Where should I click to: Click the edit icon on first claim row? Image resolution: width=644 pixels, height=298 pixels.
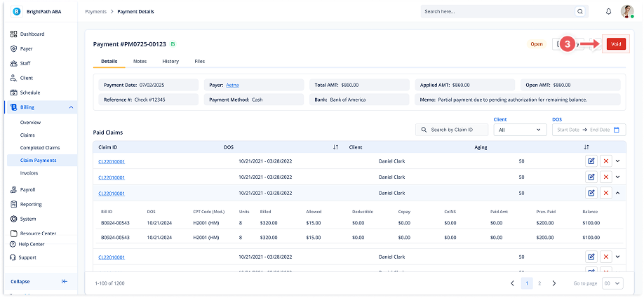tap(591, 161)
